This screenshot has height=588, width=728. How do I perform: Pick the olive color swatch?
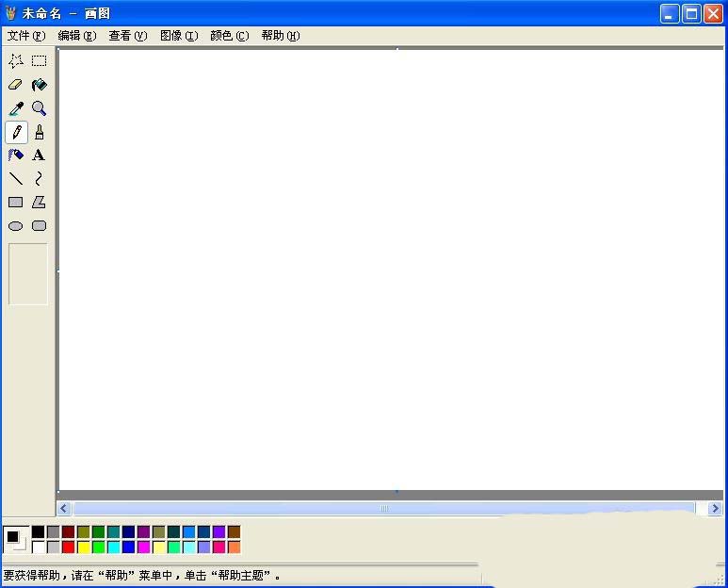tap(84, 532)
